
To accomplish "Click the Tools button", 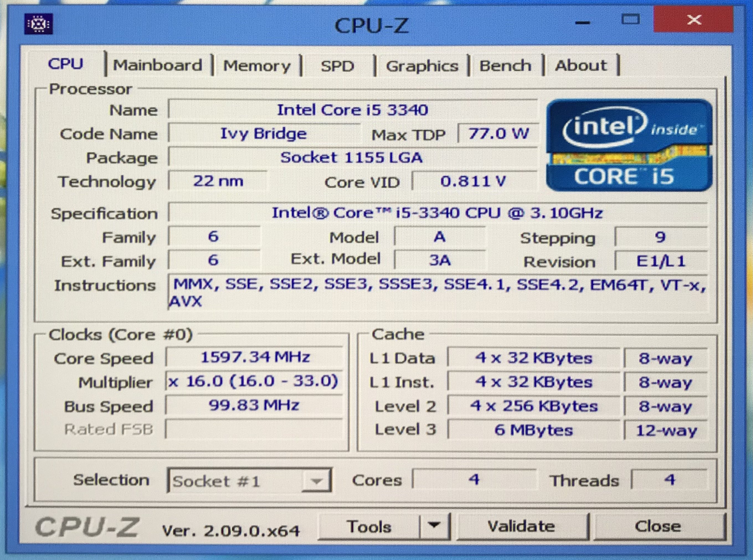I will pyautogui.click(x=369, y=527).
